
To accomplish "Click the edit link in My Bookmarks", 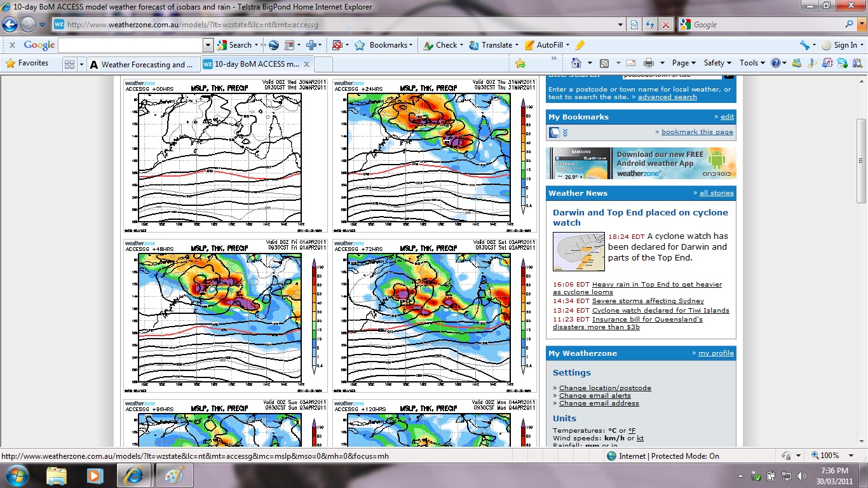I will 727,117.
